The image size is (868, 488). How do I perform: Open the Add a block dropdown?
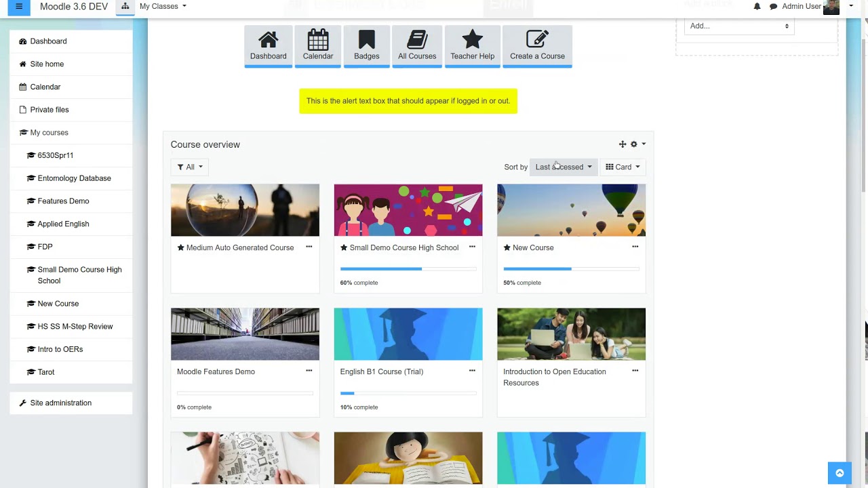click(739, 26)
